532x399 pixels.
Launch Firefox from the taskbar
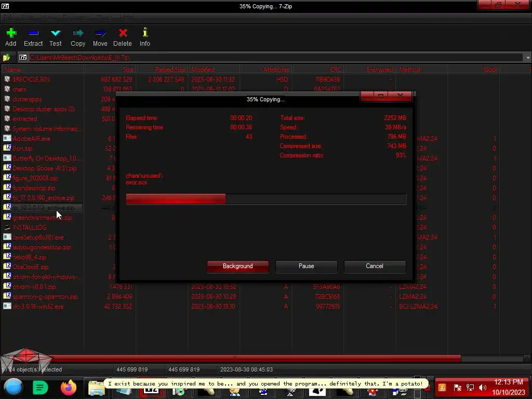pos(69,387)
